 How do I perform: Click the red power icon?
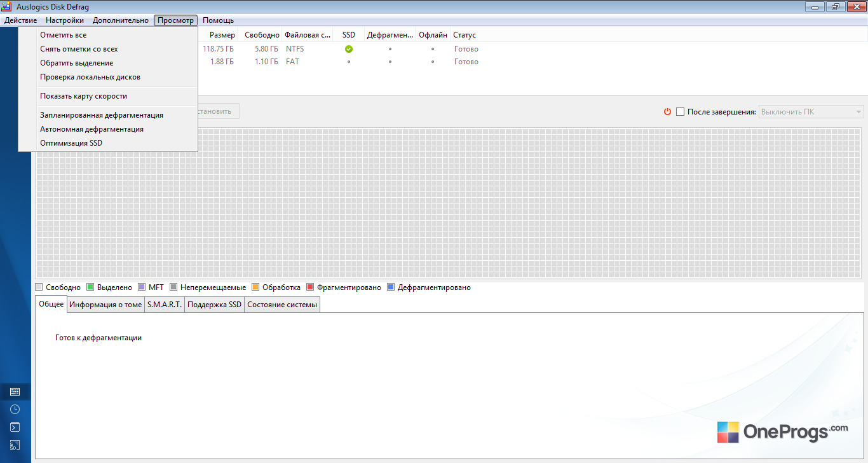tap(667, 112)
